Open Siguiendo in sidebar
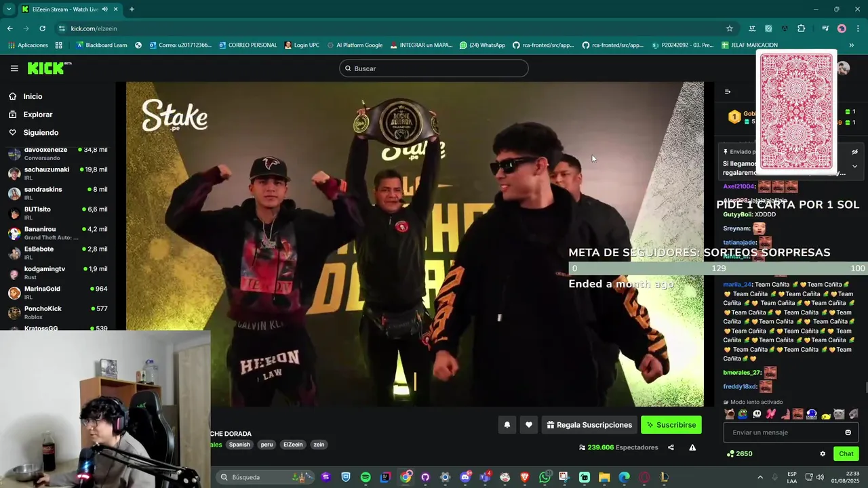Image resolution: width=868 pixels, height=488 pixels. click(41, 133)
